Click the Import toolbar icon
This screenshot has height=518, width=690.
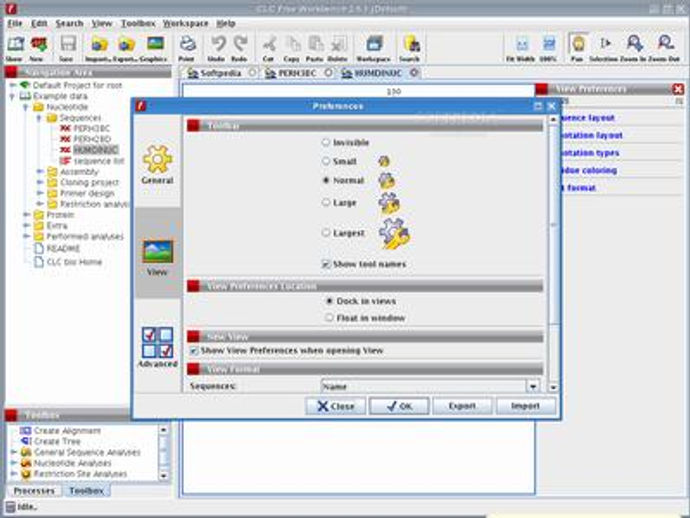pyautogui.click(x=99, y=48)
